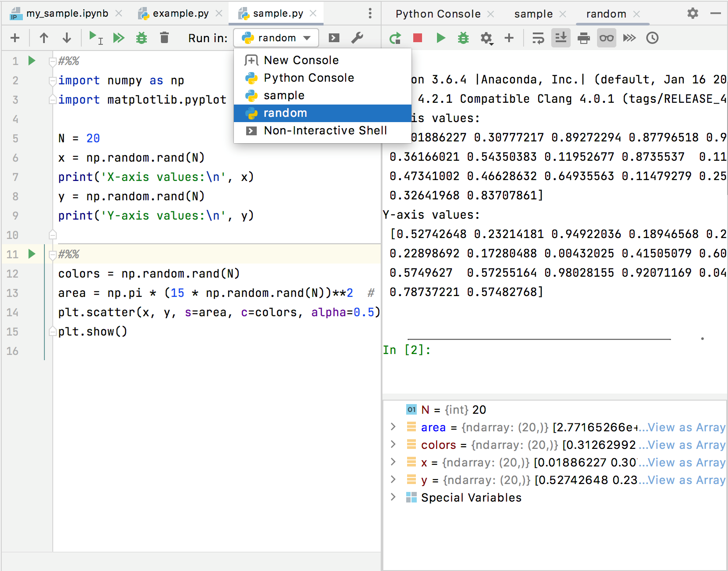Stop the console with the red square
The height and width of the screenshot is (571, 728).
(x=418, y=38)
